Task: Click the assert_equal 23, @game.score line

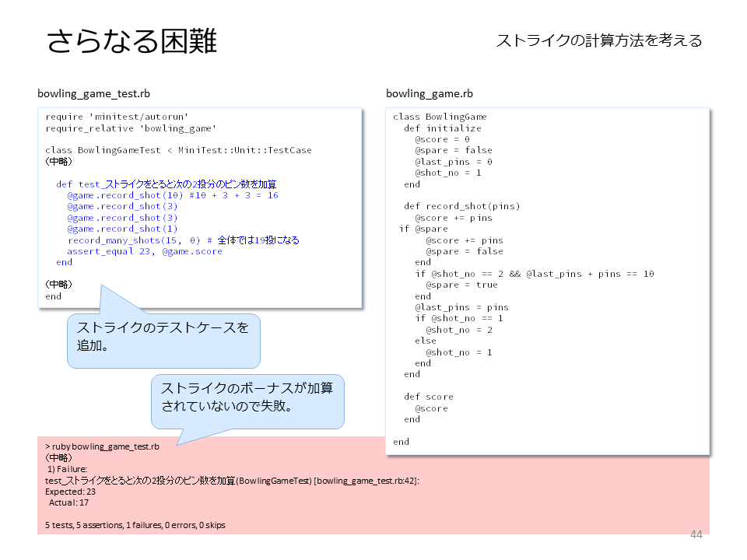Action: (145, 251)
